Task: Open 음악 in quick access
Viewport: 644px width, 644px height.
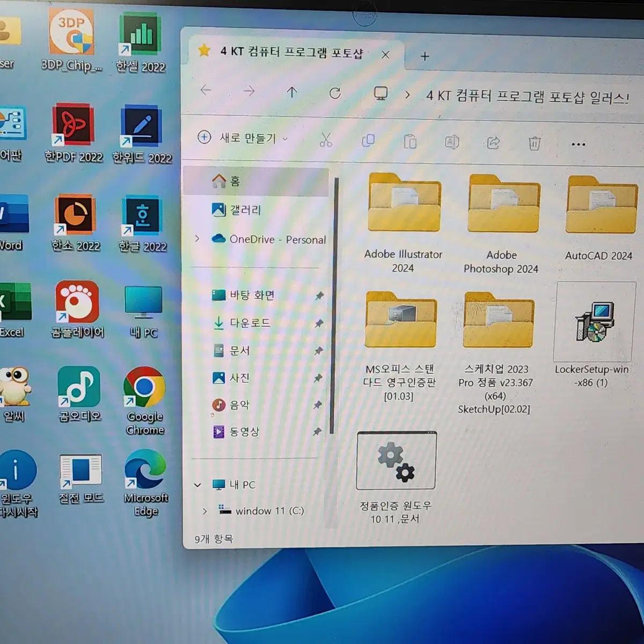Action: pos(231,405)
